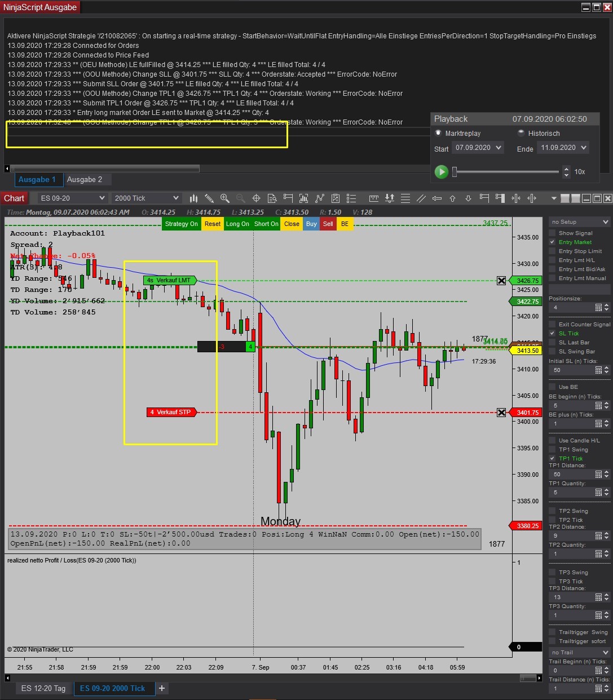Open TP2 Quantity calculator icon

point(599,554)
